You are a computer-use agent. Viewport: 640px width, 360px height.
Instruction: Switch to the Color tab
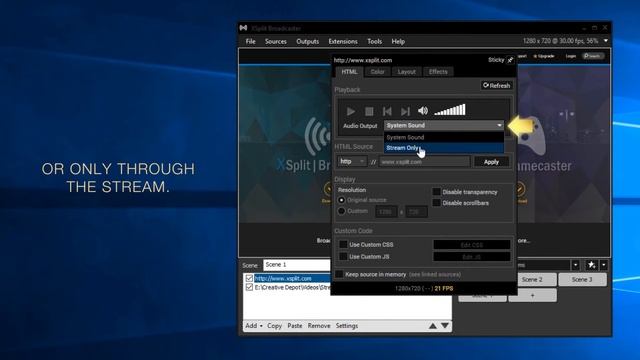click(x=377, y=72)
